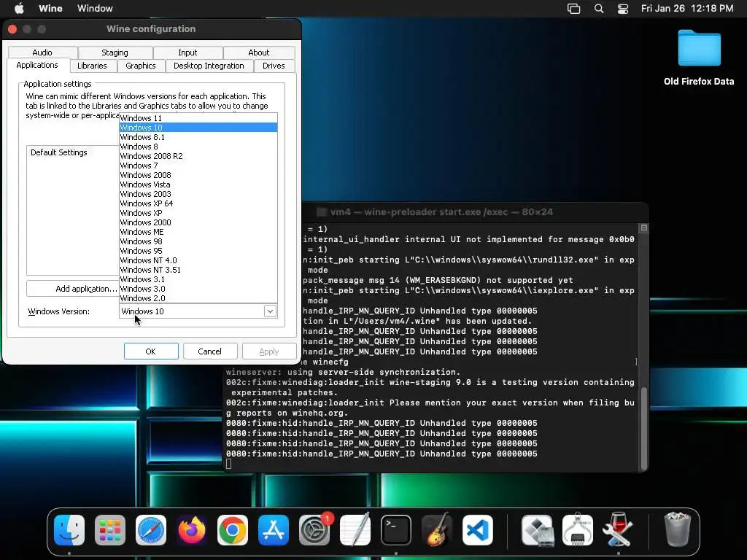Choose Windows XP 64 from list

click(x=198, y=203)
